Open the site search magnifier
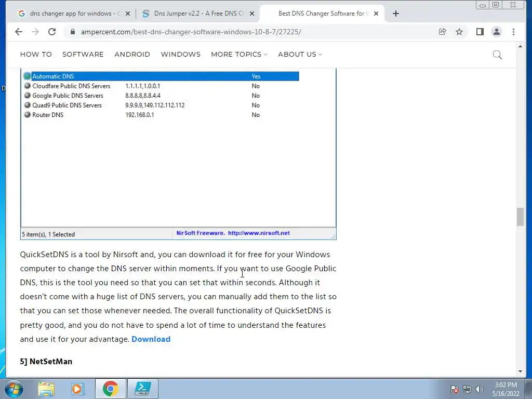This screenshot has width=532, height=399. coord(497,55)
